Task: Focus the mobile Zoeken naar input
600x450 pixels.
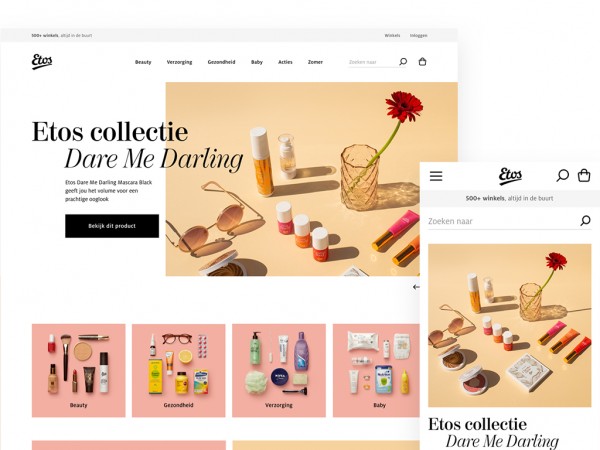Action: [503, 221]
